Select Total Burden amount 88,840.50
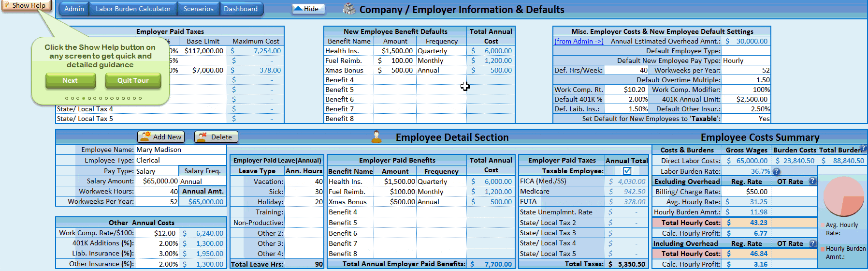This screenshot has width=868, height=271. (x=843, y=161)
